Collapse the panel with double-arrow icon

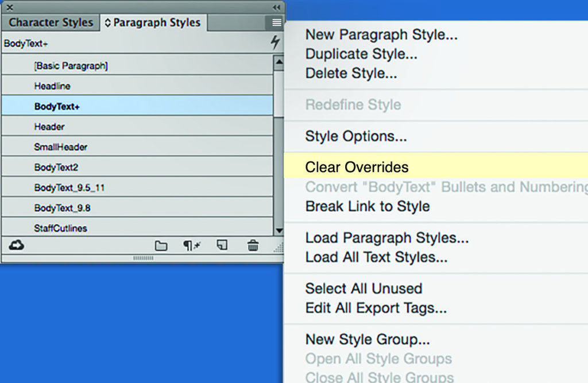276,7
